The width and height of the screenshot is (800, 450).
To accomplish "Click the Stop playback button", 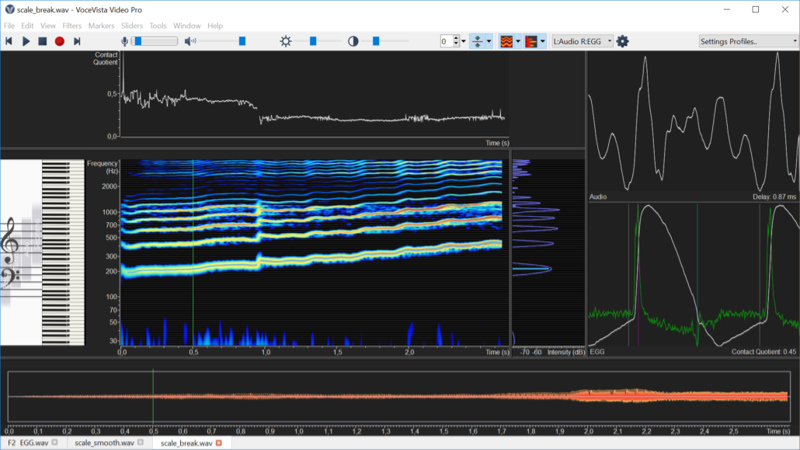I will point(42,41).
